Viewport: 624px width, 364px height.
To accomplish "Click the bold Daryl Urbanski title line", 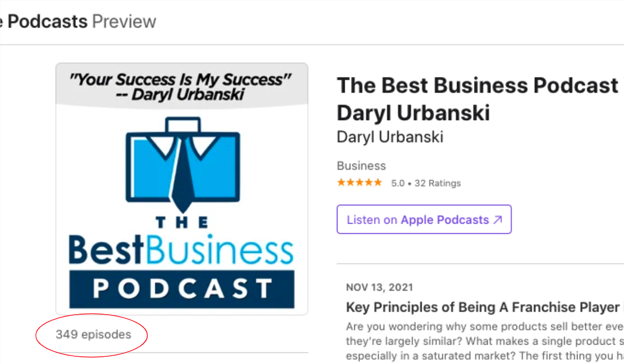I will [413, 113].
